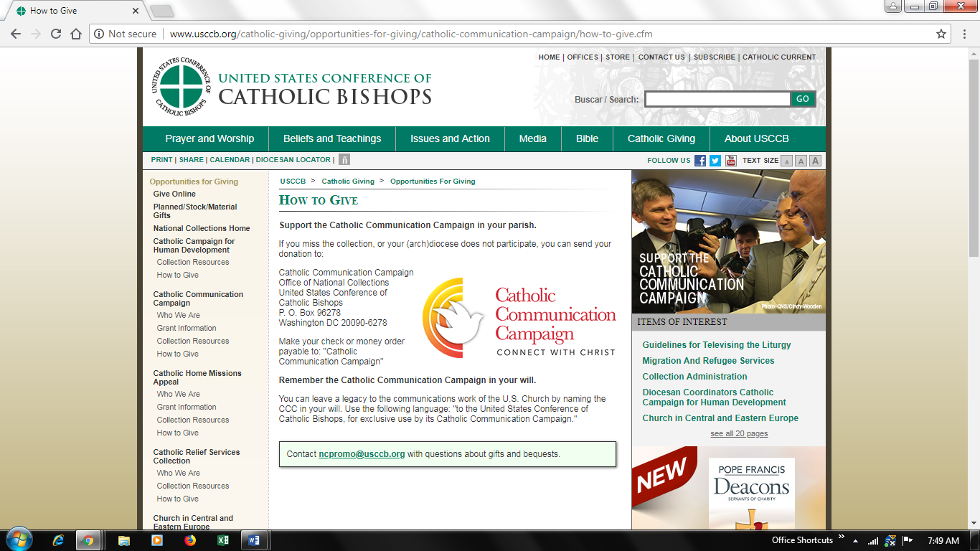This screenshot has width=980, height=551.
Task: Open the Issues and Action menu
Action: pos(450,139)
